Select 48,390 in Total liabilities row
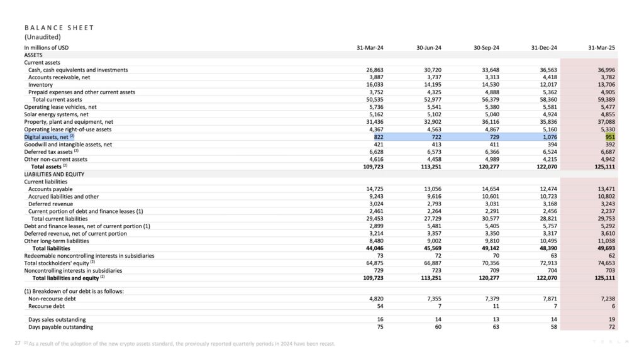 [x=548, y=248]
